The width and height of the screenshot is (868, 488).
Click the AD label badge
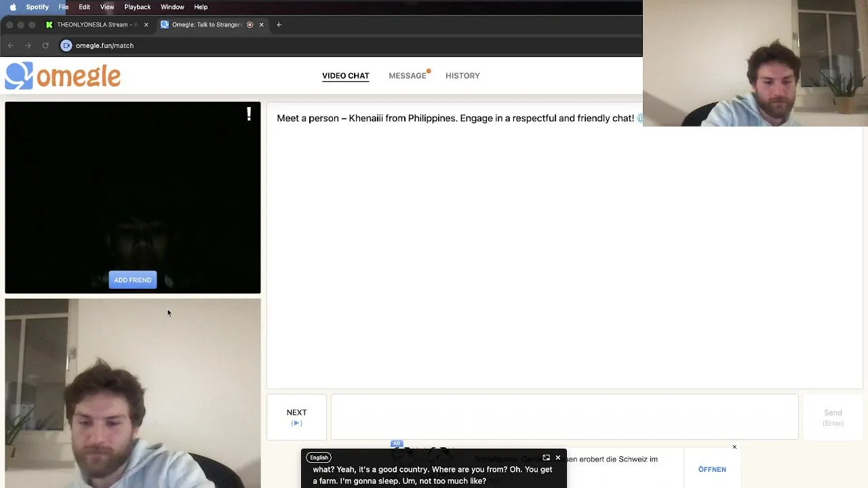397,444
